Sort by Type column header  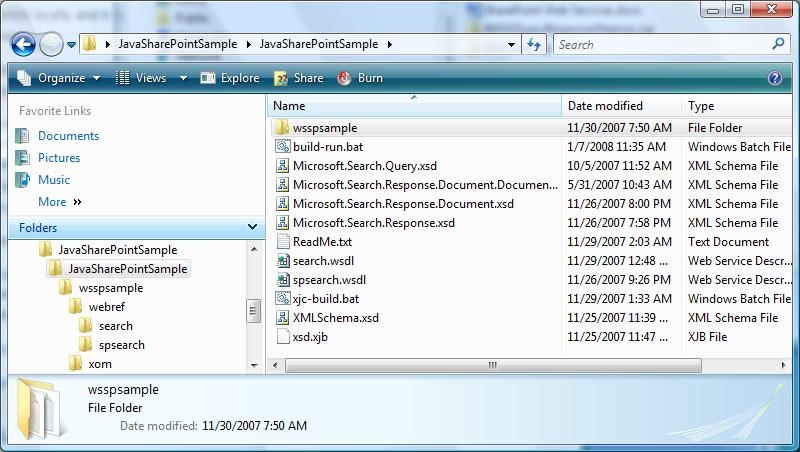[736, 106]
